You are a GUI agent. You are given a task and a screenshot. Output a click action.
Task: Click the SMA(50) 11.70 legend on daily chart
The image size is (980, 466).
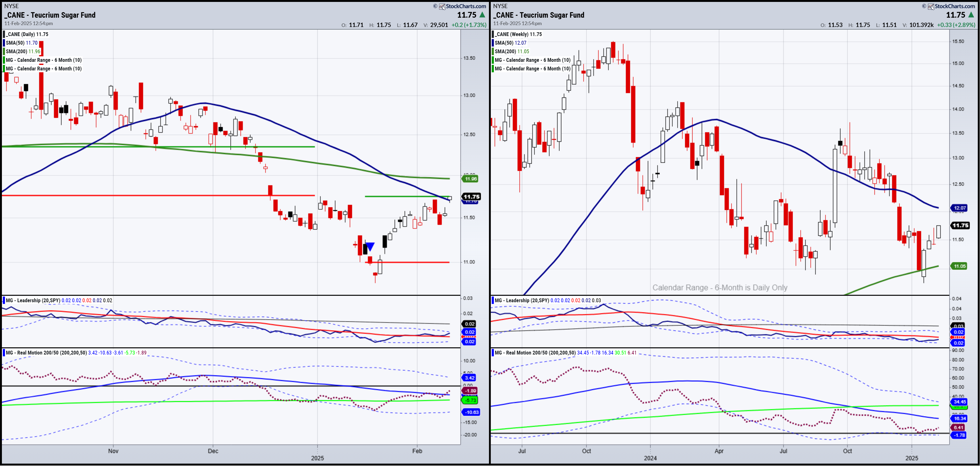click(x=22, y=43)
